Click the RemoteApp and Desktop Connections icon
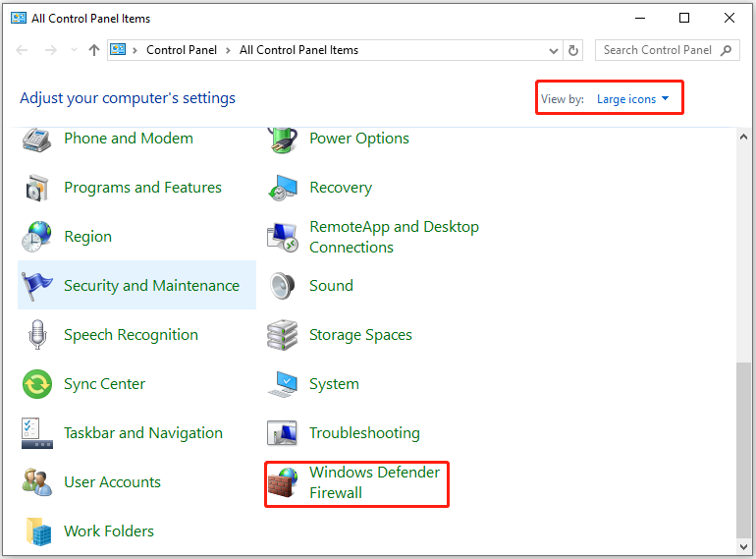The height and width of the screenshot is (559, 756). click(x=283, y=237)
